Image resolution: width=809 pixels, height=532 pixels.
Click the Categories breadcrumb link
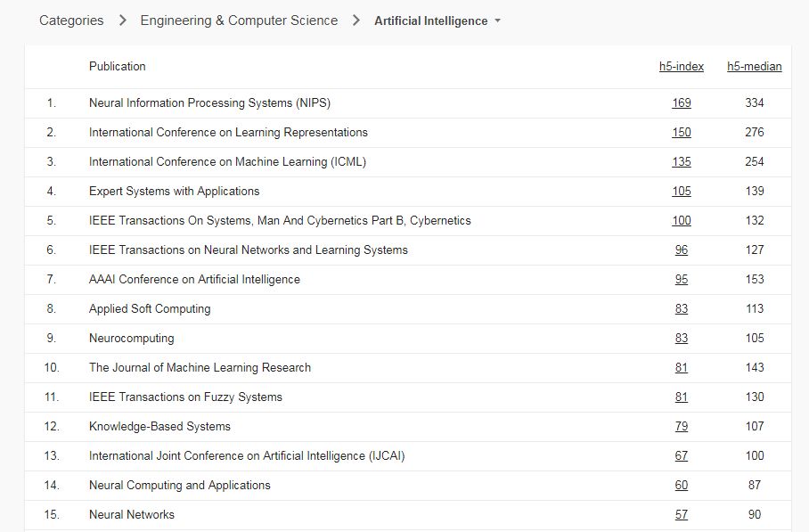click(x=71, y=20)
